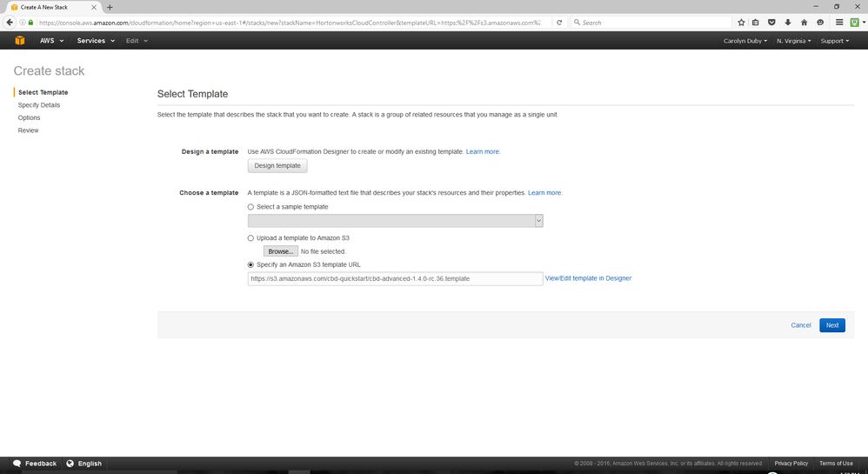Click the AWS cube logo icon
This screenshot has height=474, width=868.
click(20, 40)
